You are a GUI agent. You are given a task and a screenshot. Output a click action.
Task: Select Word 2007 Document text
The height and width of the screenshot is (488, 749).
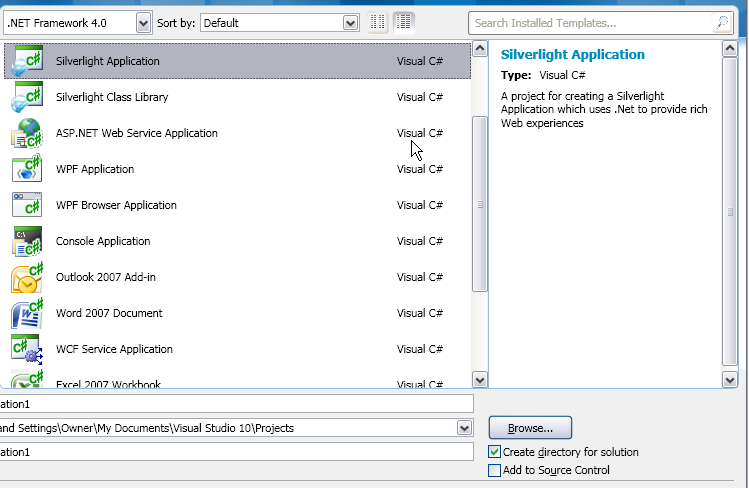pos(109,313)
